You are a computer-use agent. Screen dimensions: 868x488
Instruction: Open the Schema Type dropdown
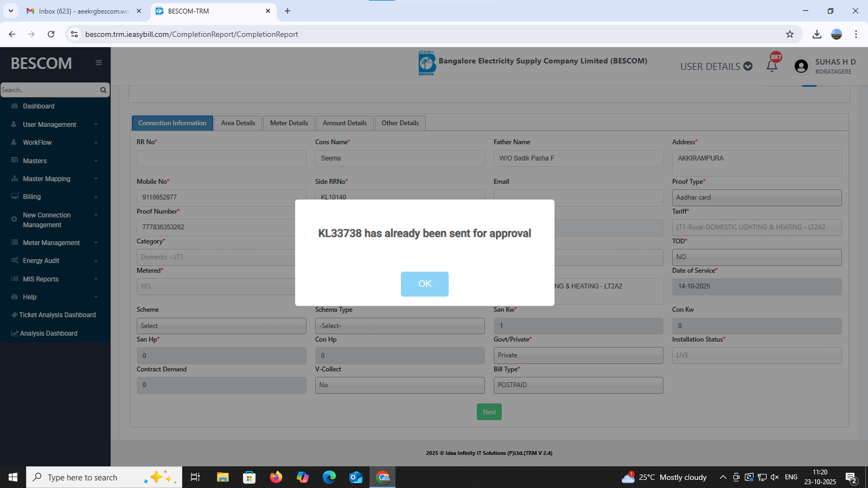pyautogui.click(x=400, y=326)
